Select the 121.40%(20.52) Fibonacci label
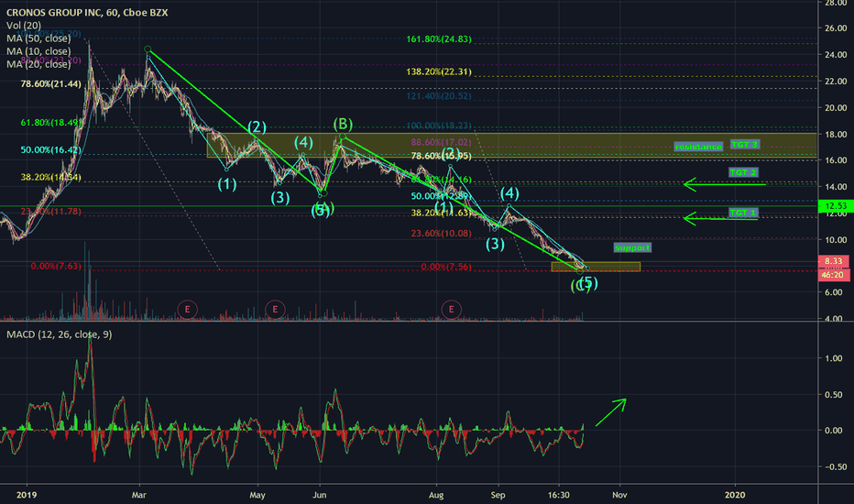This screenshot has width=854, height=504. point(439,96)
